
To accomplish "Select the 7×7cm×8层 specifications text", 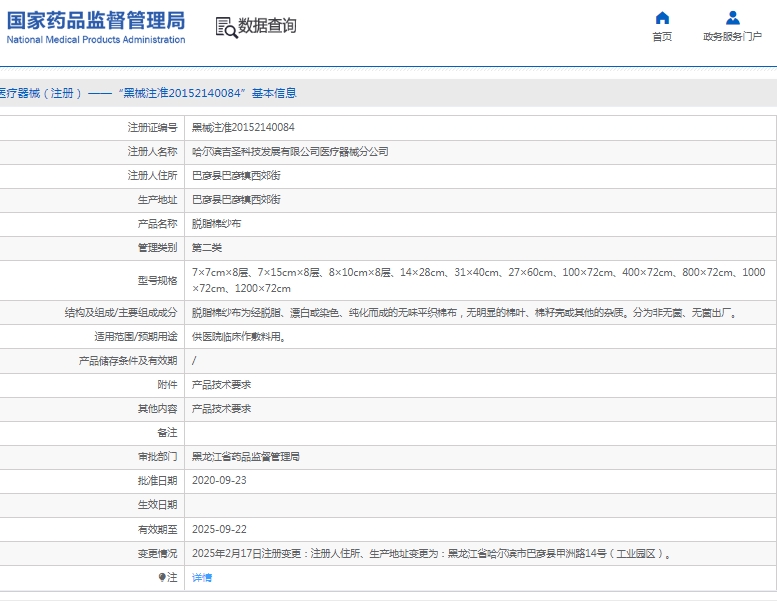I will pos(478,280).
